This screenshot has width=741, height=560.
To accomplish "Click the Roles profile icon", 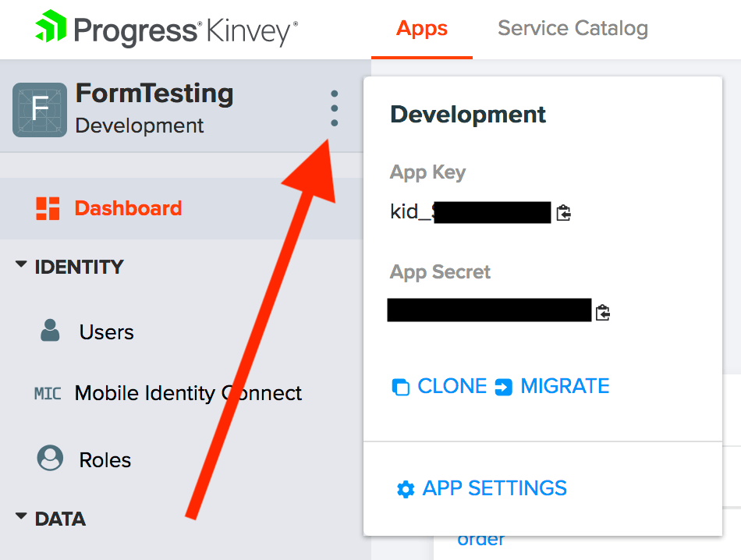I will (50, 459).
